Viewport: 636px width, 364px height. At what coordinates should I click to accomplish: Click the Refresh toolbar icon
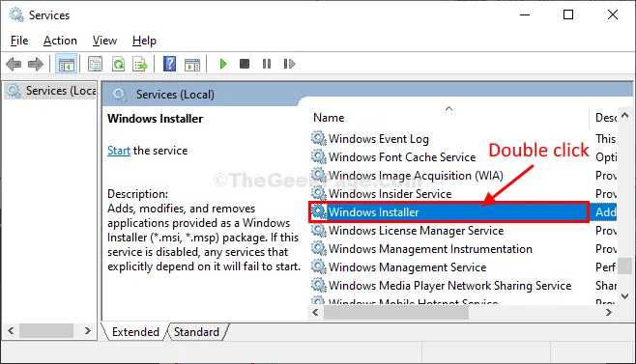(118, 64)
